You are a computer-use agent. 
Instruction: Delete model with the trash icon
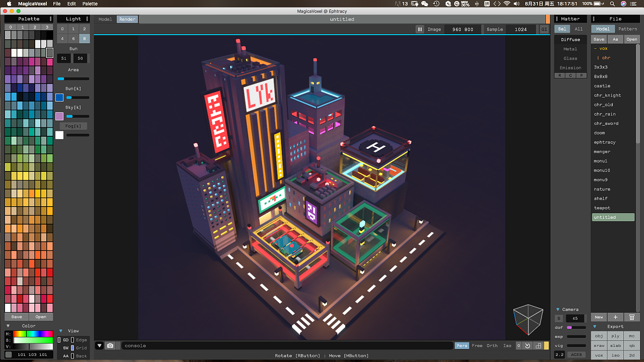tap(632, 317)
